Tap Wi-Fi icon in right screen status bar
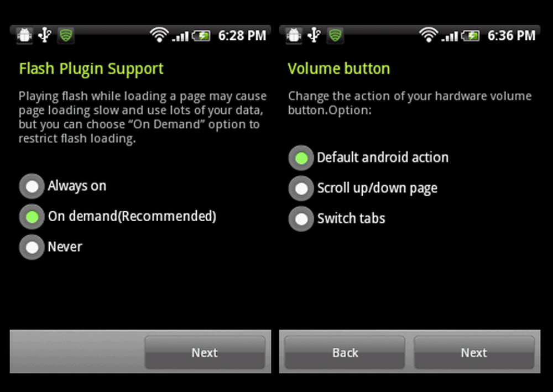The width and height of the screenshot is (553, 392). click(x=429, y=35)
